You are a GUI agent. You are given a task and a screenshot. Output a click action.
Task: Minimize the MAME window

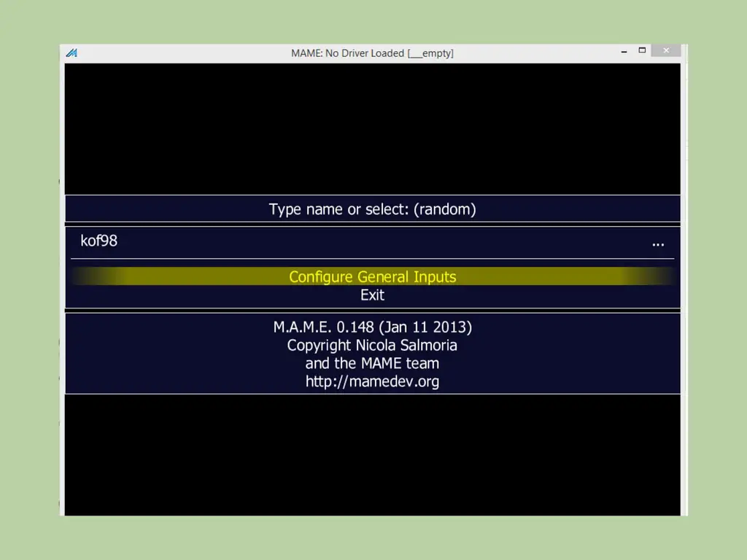pyautogui.click(x=624, y=51)
